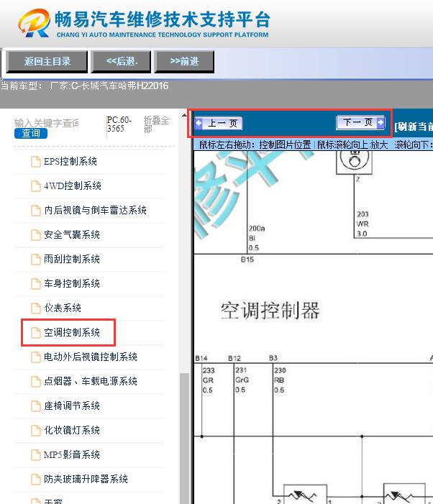Click the PC.60-3565 label
Viewport: 433px width, 504px height.
coord(119,124)
